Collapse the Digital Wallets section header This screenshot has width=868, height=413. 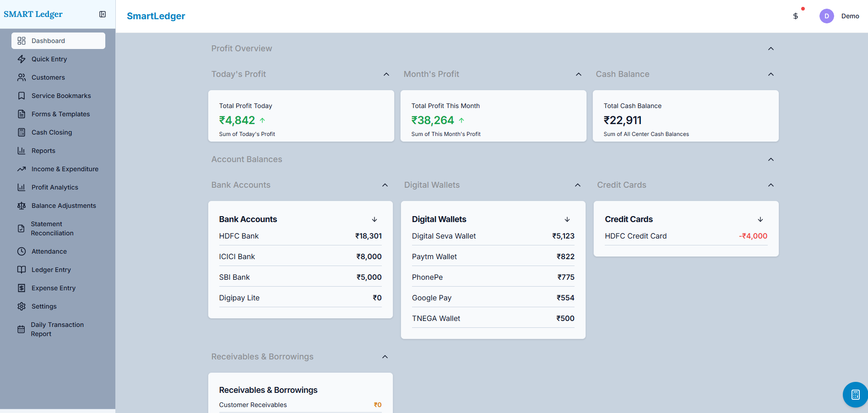tap(578, 185)
